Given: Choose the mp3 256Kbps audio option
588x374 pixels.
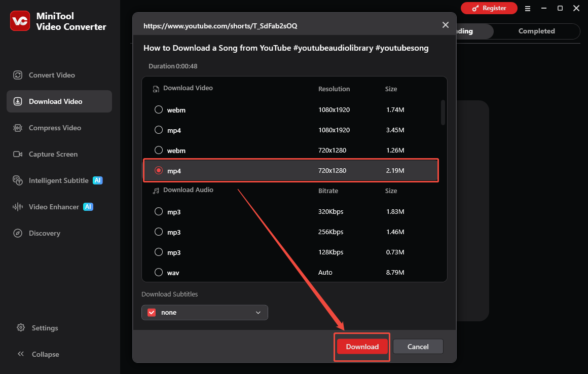Looking at the screenshot, I should (159, 232).
